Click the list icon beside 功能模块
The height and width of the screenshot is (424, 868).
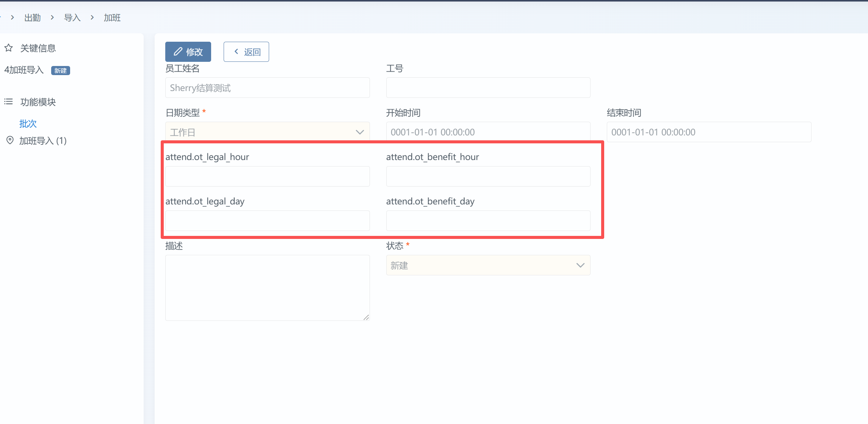(8, 102)
